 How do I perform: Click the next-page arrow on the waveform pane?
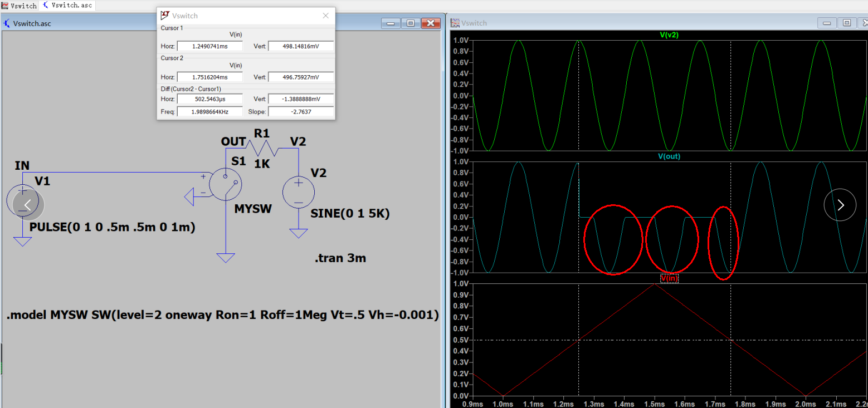point(840,205)
